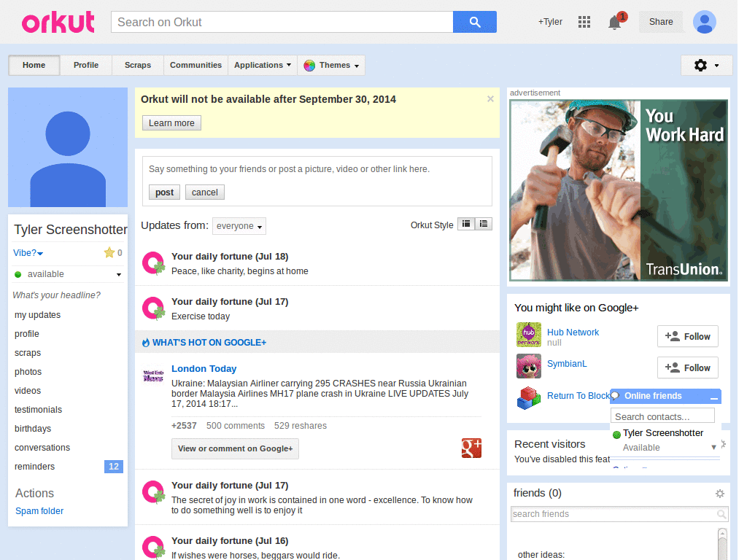Click the Jul 18 fortune icon
747x560 pixels.
[x=153, y=263]
